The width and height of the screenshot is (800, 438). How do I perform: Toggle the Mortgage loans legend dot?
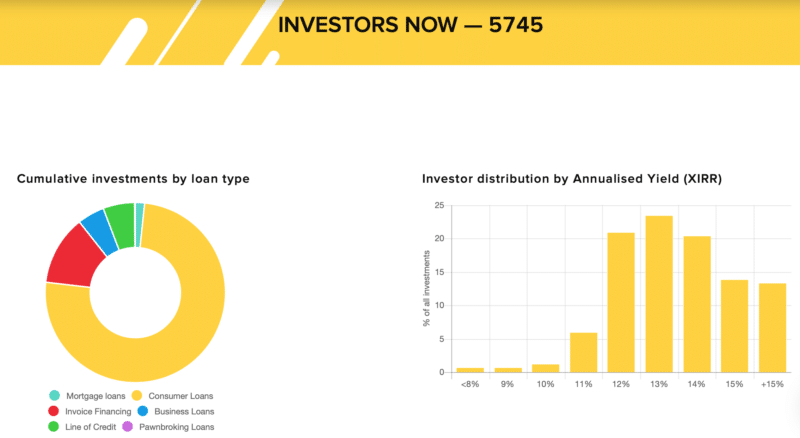(55, 395)
